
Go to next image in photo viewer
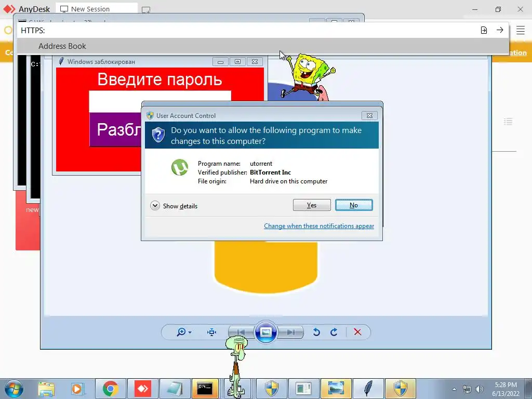291,332
